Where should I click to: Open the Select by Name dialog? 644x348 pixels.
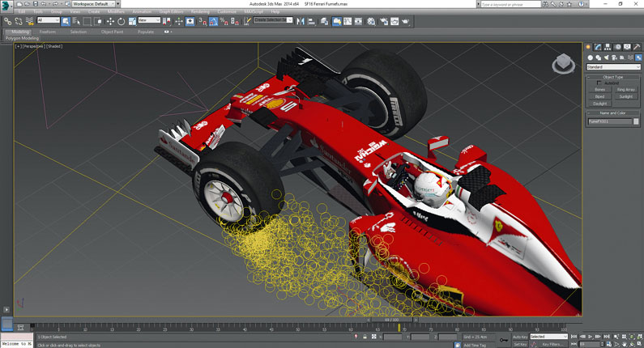point(76,21)
